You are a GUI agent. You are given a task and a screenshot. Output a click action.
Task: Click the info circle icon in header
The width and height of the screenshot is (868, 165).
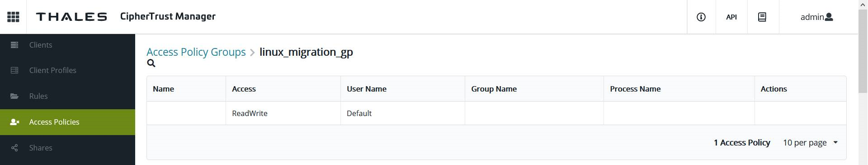701,17
